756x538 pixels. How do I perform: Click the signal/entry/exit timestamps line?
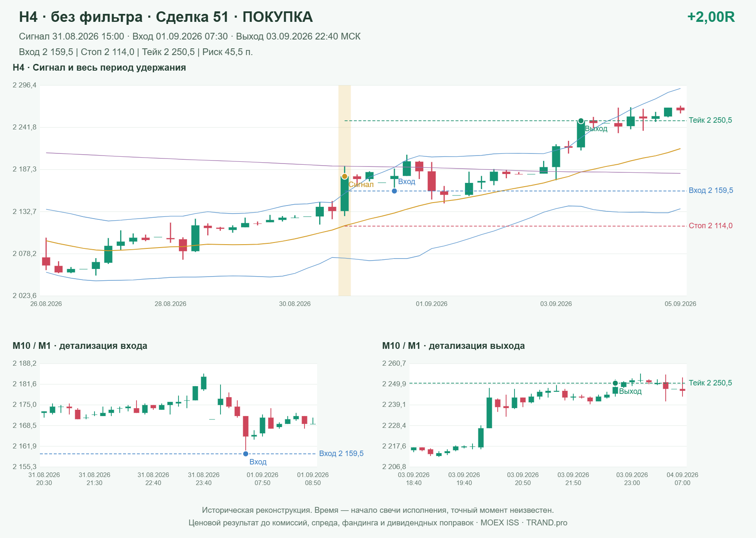190,37
